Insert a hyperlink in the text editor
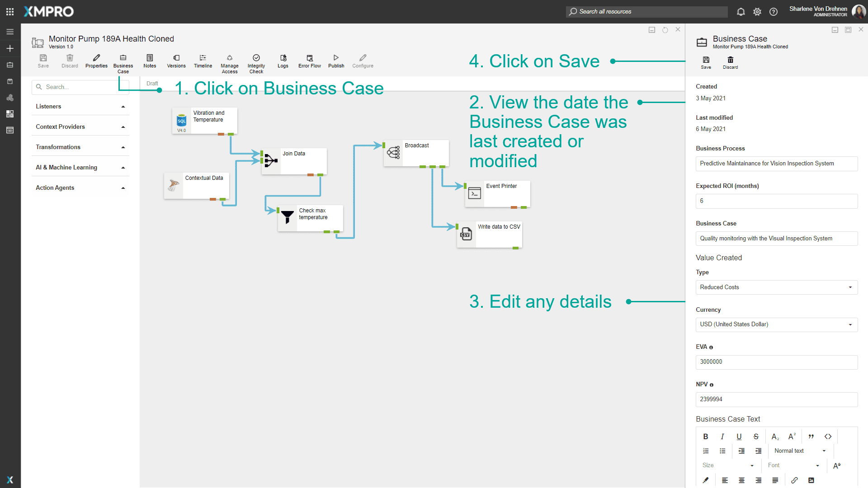This screenshot has width=868, height=488. click(795, 480)
